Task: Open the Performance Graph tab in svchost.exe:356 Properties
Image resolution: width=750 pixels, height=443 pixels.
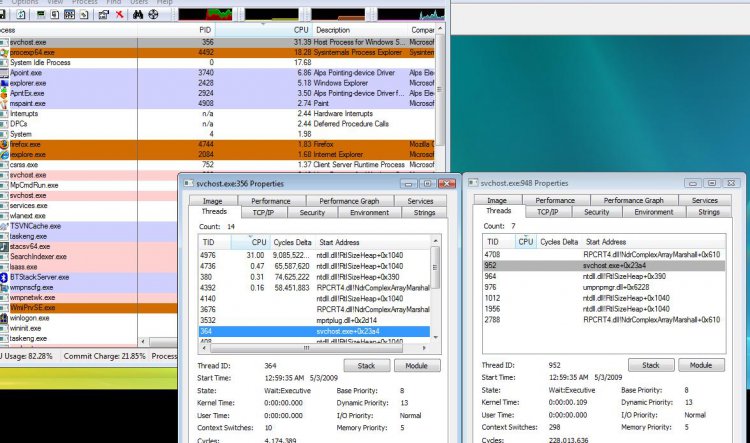Action: [x=349, y=201]
